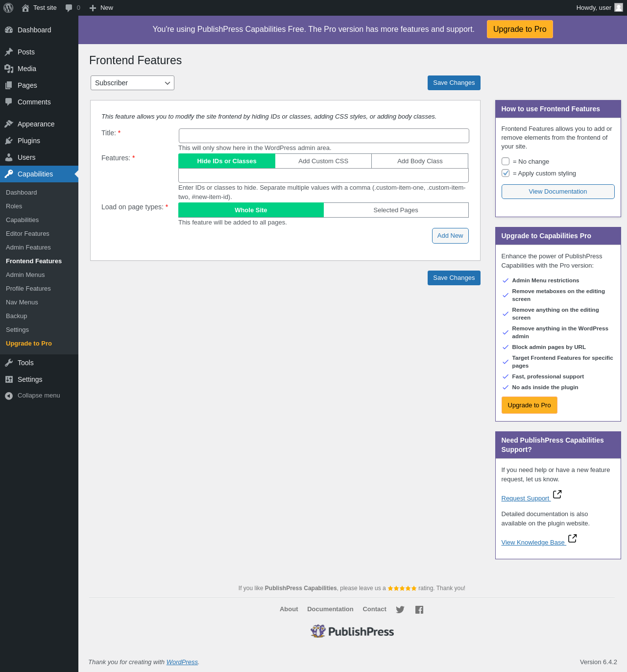
Task: Open the comments bubble icon in admin bar
Action: (x=69, y=8)
